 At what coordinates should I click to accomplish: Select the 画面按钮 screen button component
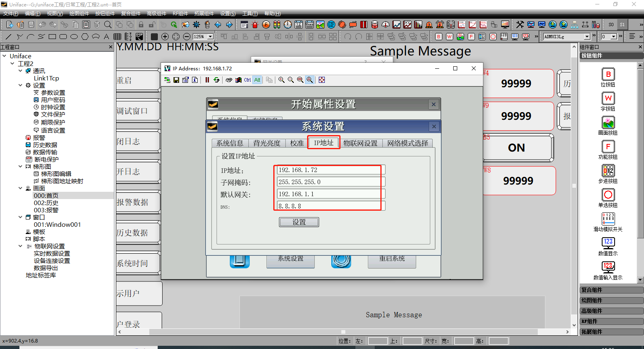608,126
